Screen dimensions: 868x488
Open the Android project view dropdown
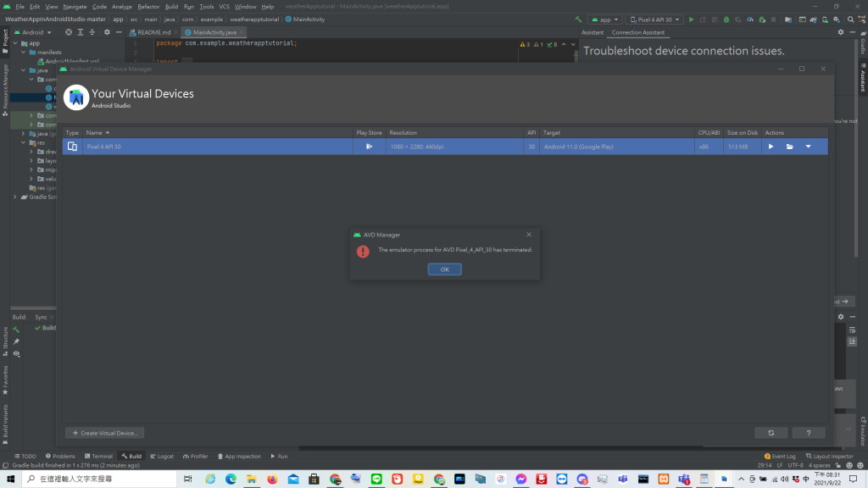click(33, 33)
